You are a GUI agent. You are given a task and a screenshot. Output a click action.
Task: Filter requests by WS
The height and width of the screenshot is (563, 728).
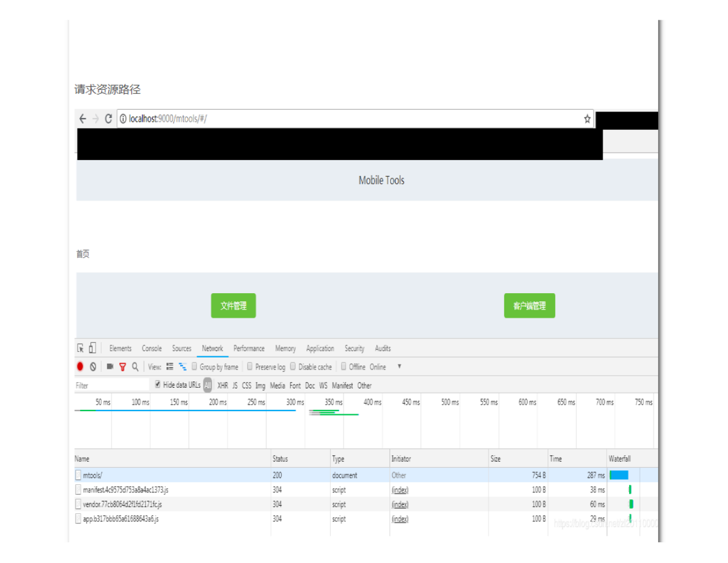click(323, 386)
